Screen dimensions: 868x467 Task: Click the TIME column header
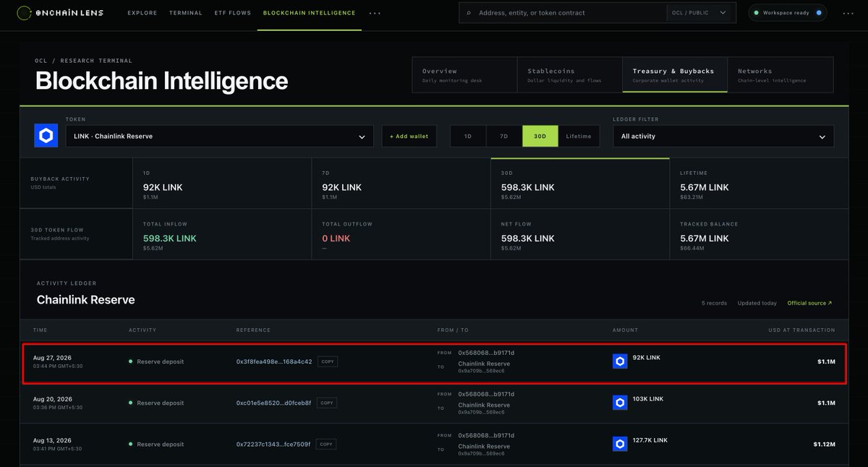point(40,330)
